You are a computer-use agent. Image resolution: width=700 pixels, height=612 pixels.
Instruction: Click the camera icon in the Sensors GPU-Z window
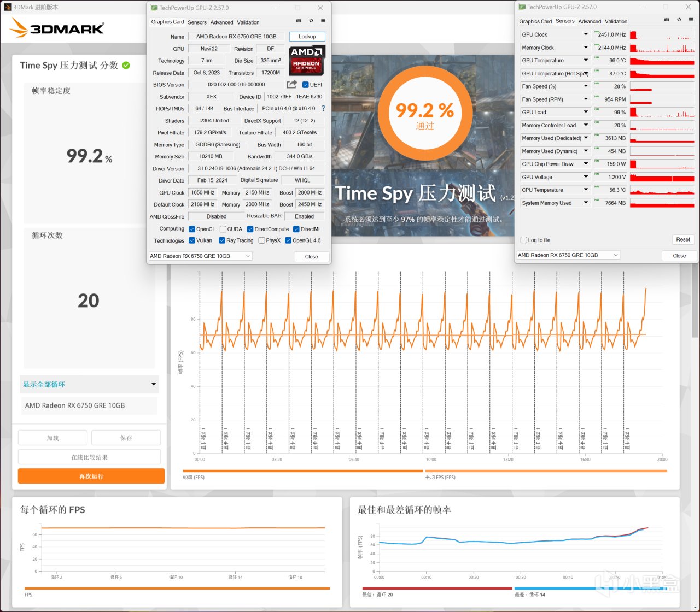[x=667, y=20]
